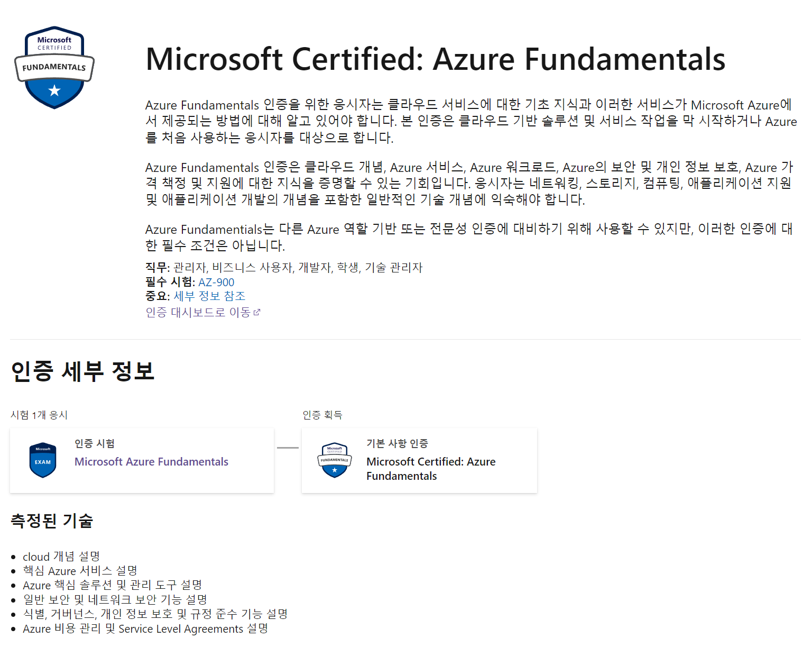The image size is (812, 647).
Task: Select 'Azure 핵심 솔루션 및 관리 도구 설명' item
Action: [x=112, y=585]
